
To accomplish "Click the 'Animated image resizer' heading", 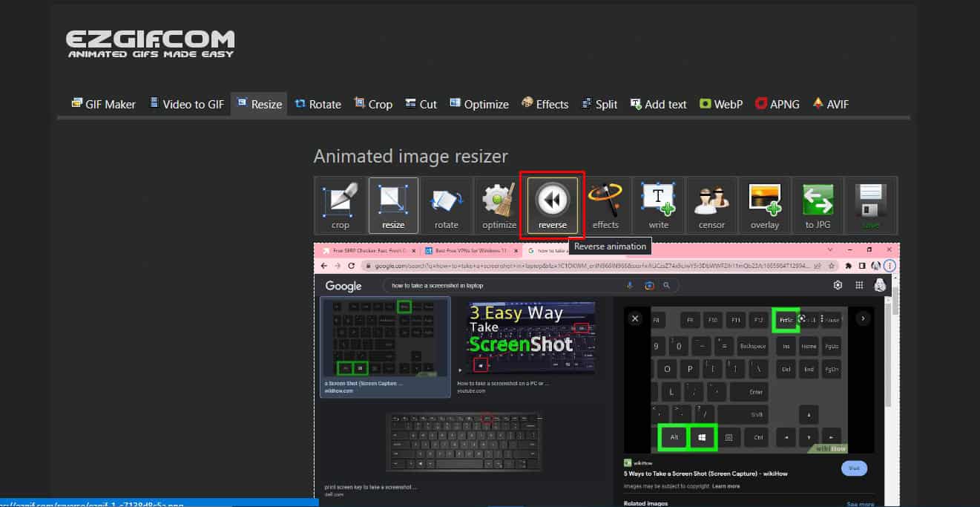I will [410, 156].
